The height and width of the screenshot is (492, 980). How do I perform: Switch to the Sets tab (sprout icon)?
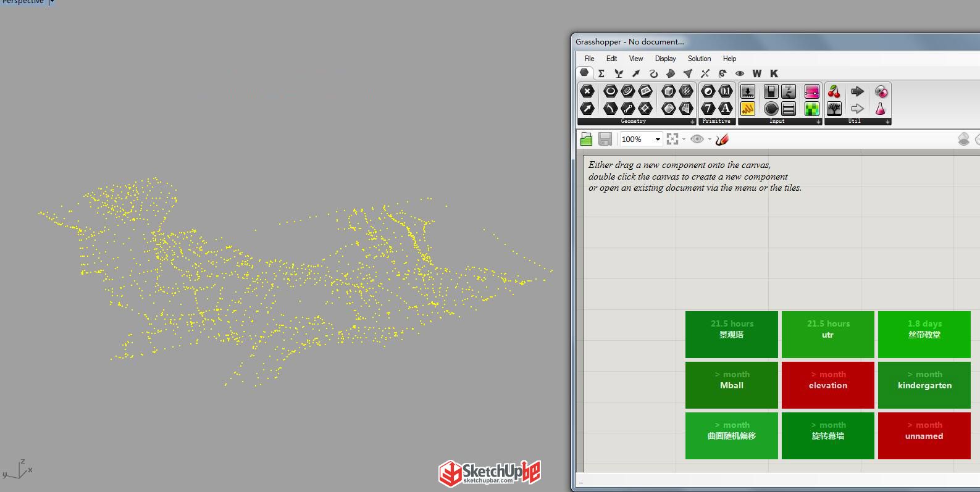pos(619,73)
